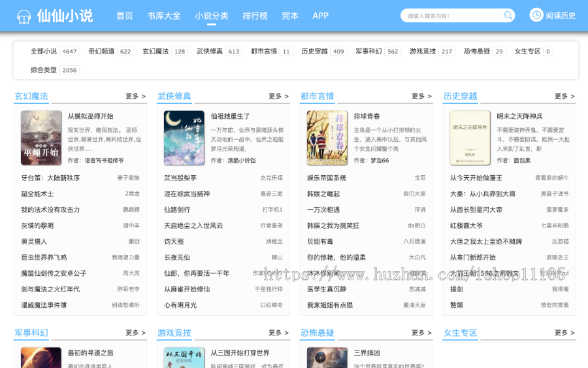The image size is (588, 368).
Task: Open 从今天开始做藩王 in the list
Action: click(476, 178)
